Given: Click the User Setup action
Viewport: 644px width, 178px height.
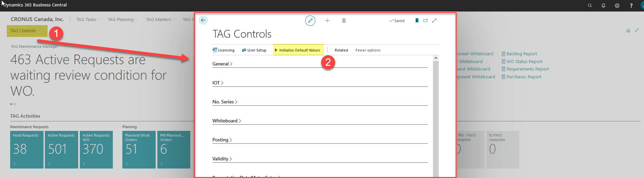Looking at the screenshot, I should click(254, 50).
